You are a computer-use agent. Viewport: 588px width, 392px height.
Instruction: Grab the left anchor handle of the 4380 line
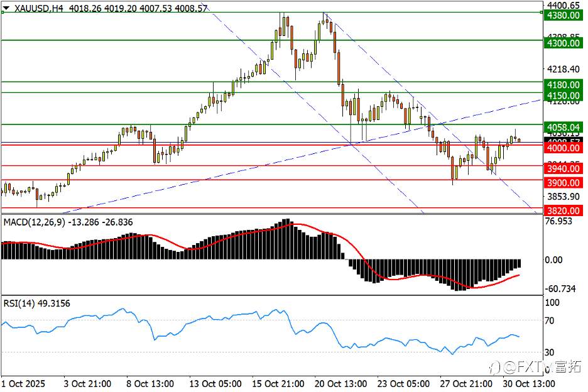[3, 13]
